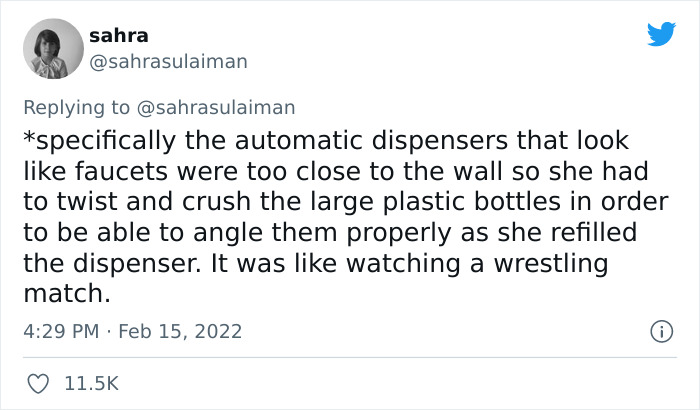The height and width of the screenshot is (410, 700).
Task: Click the 4:29 PM timestamp
Action: coord(61,331)
